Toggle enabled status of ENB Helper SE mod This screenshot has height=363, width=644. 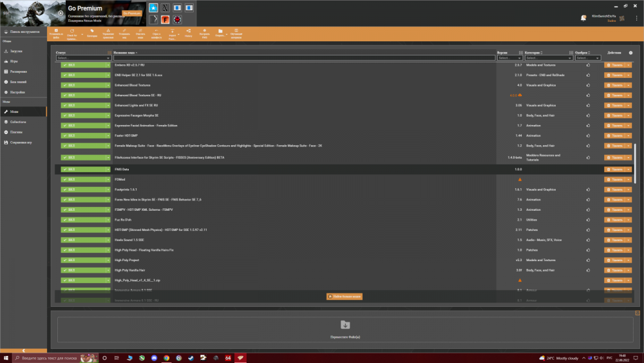pos(83,75)
